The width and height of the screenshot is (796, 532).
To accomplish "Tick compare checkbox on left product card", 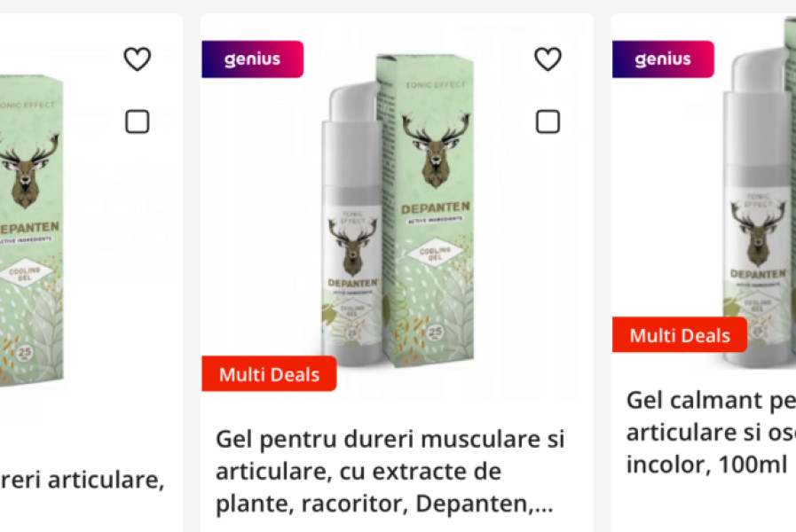I will [x=137, y=121].
